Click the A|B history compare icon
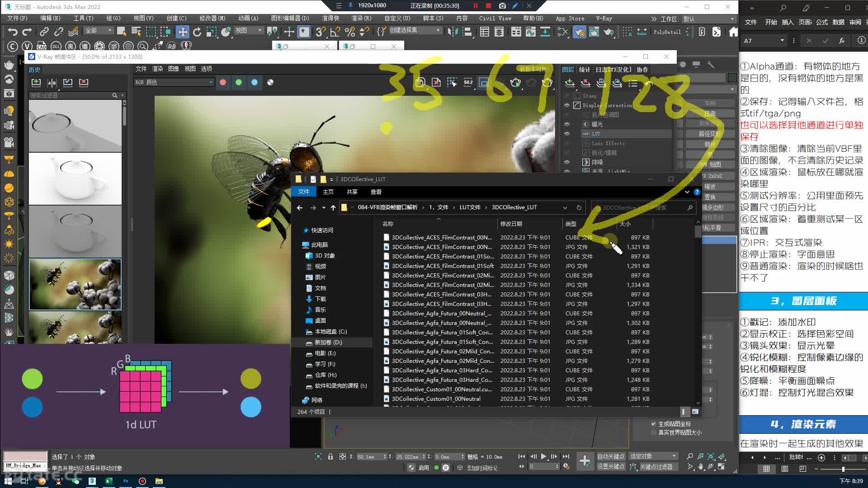This screenshot has height=488, width=868. 52,82
